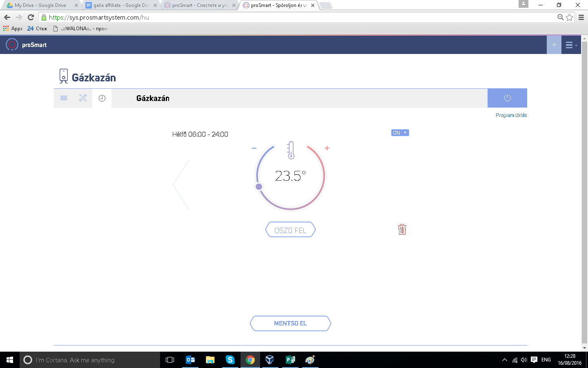Open Windows Start menu
The height and width of the screenshot is (368, 588).
click(x=10, y=360)
